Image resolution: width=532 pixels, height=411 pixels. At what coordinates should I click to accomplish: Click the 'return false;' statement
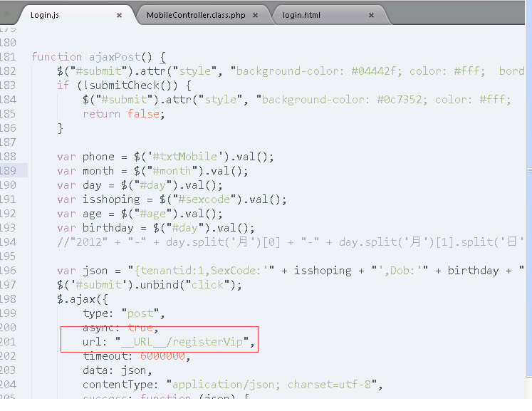(123, 114)
